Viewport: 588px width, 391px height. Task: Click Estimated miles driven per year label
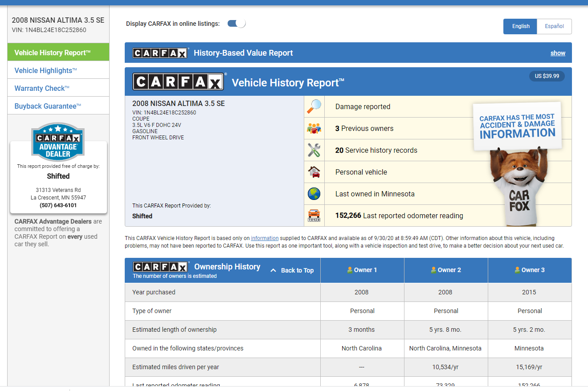click(x=176, y=367)
